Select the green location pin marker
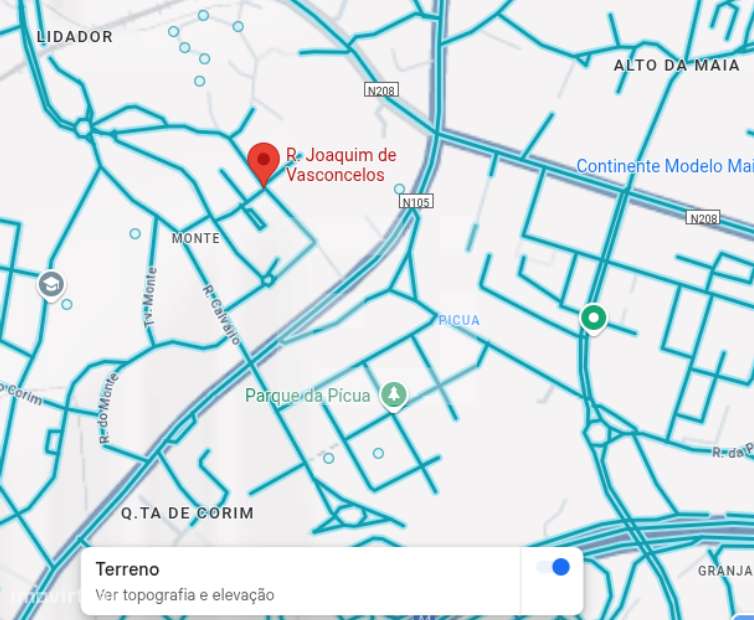The width and height of the screenshot is (754, 620). click(x=593, y=319)
